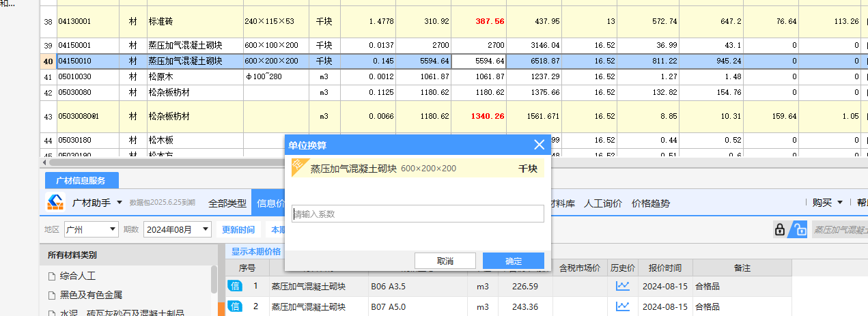Confirm with the 确定 button

(x=514, y=261)
